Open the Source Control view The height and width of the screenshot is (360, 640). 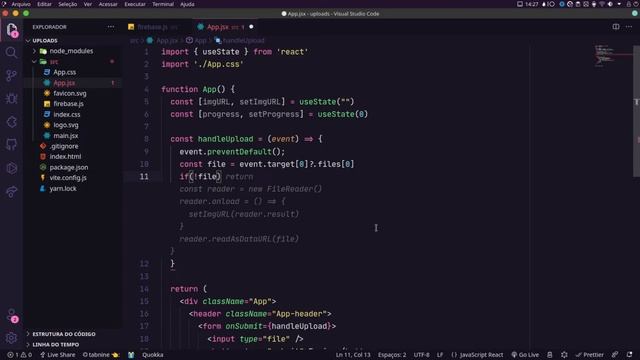(x=11, y=76)
